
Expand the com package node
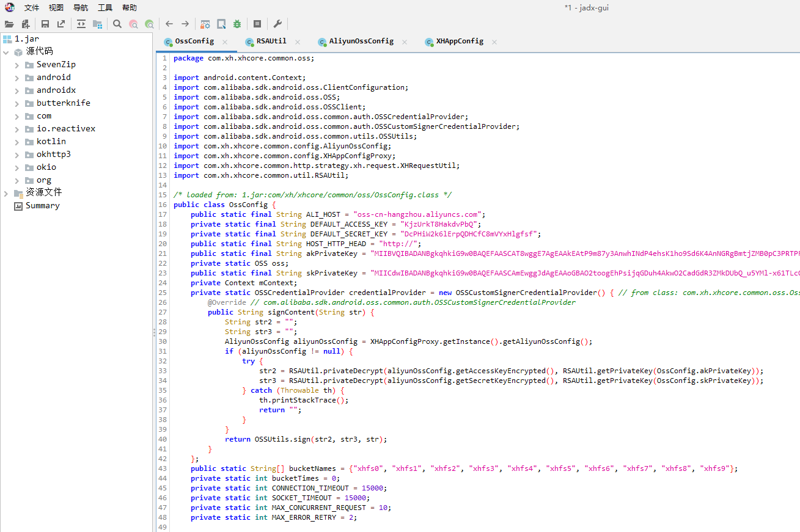pos(17,116)
